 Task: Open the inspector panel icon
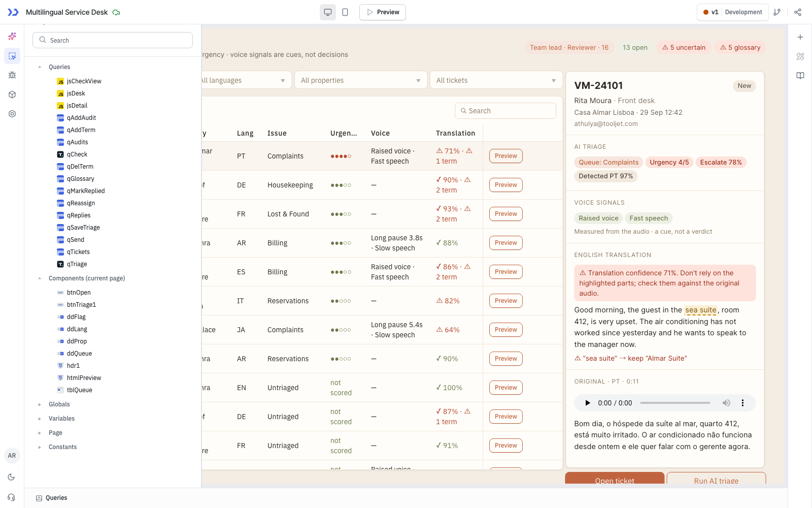12,56
